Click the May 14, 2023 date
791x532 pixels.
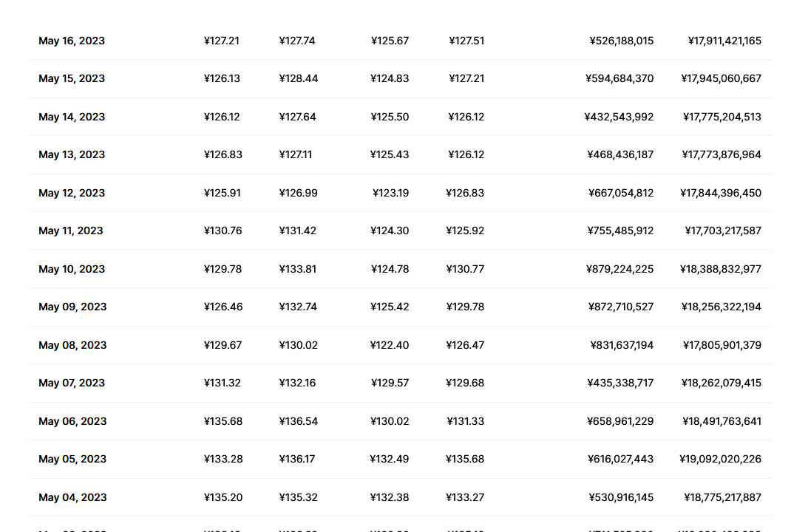[x=72, y=117]
